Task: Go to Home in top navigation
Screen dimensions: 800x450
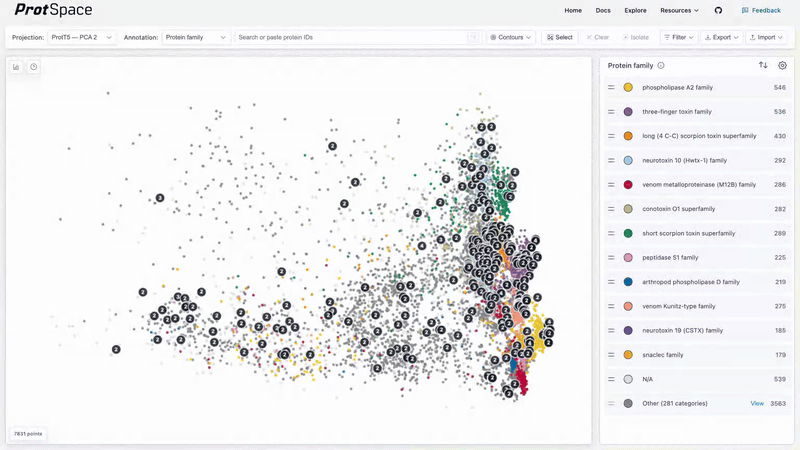Action: [573, 10]
